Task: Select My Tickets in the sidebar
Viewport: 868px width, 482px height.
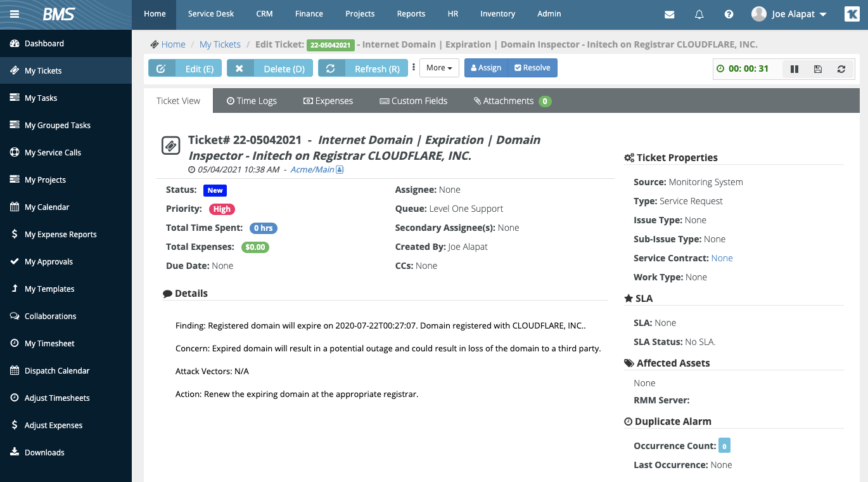Action: tap(66, 71)
